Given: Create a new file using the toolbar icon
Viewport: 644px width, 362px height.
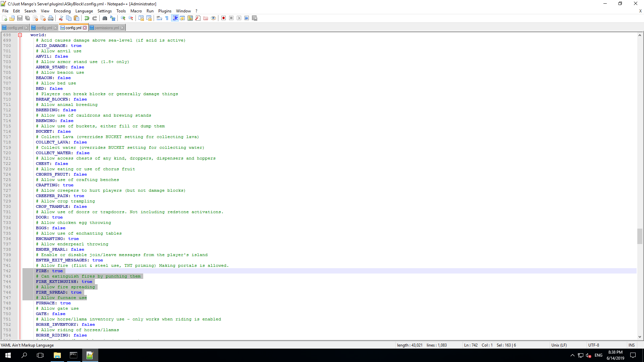Looking at the screenshot, I should 4,18.
